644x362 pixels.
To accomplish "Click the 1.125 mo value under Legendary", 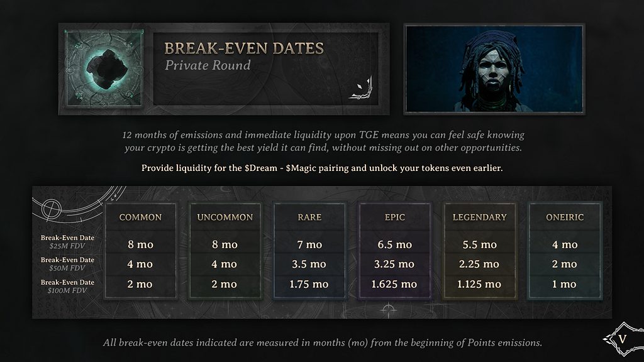I will (479, 284).
